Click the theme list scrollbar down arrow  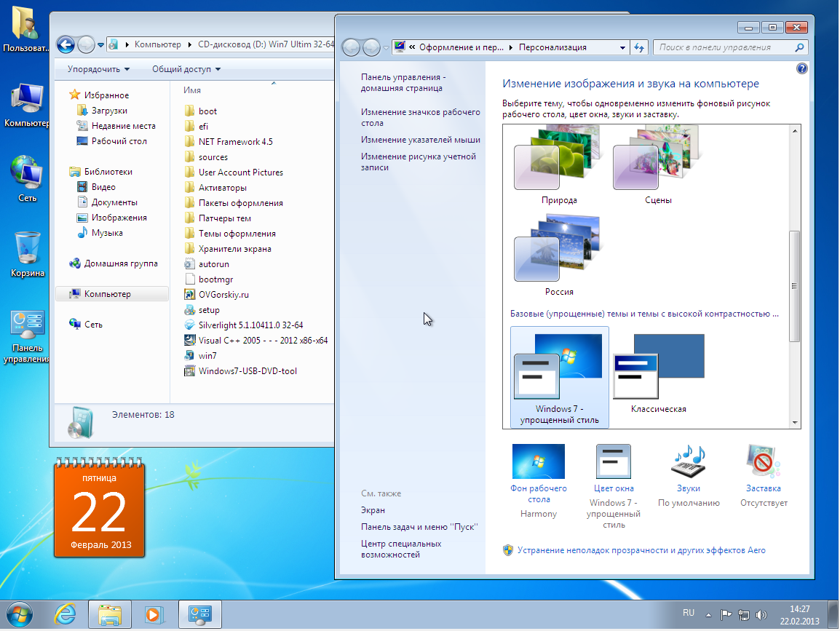[794, 422]
